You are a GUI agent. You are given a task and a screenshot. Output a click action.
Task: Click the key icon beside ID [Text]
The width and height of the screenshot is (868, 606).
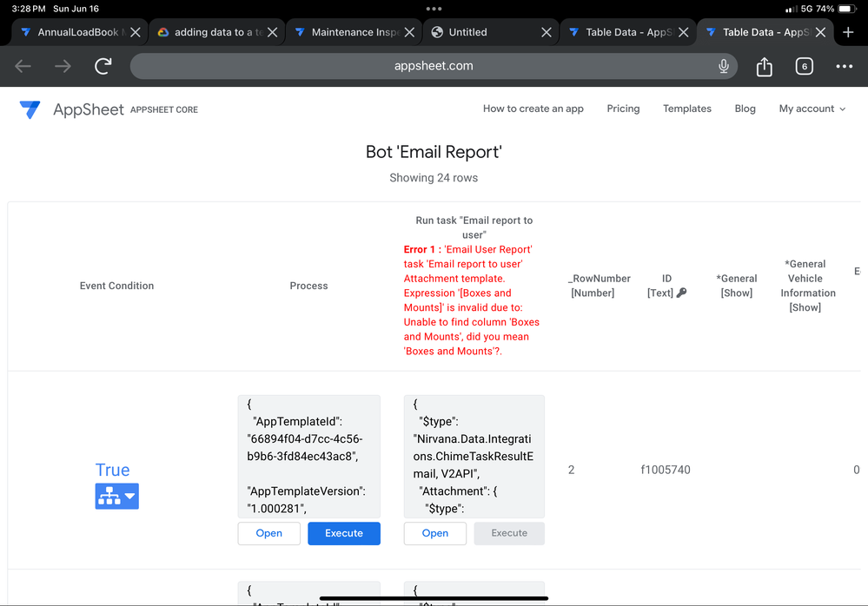(x=681, y=293)
